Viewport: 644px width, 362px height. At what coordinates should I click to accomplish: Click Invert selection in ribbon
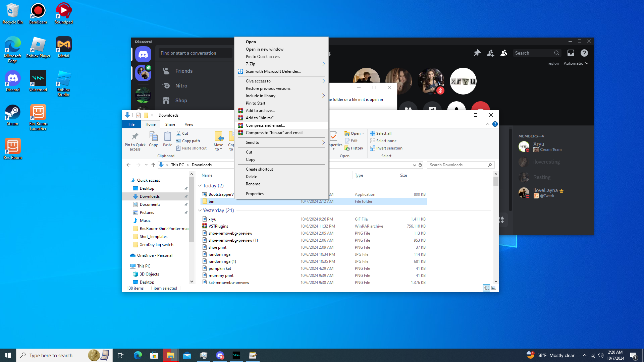(x=386, y=148)
